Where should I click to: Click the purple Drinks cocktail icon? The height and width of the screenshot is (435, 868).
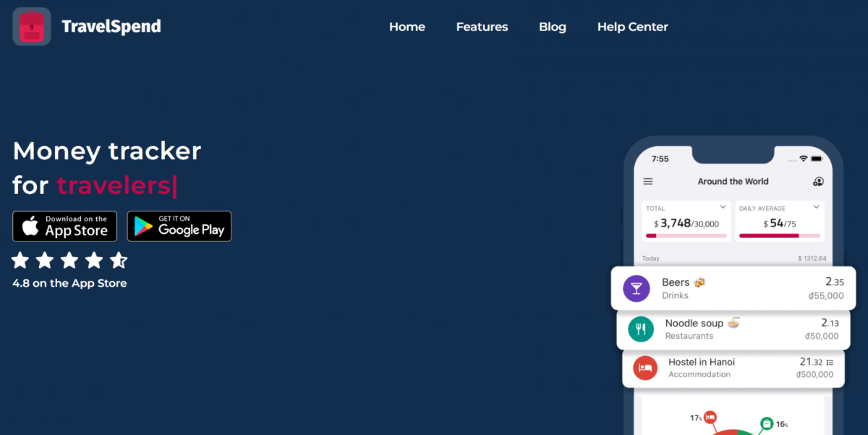(x=637, y=289)
